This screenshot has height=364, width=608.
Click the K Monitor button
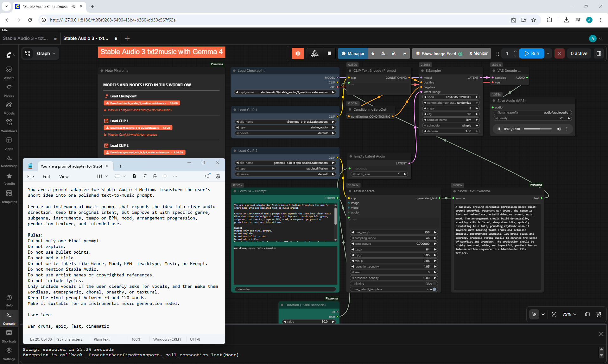[478, 53]
